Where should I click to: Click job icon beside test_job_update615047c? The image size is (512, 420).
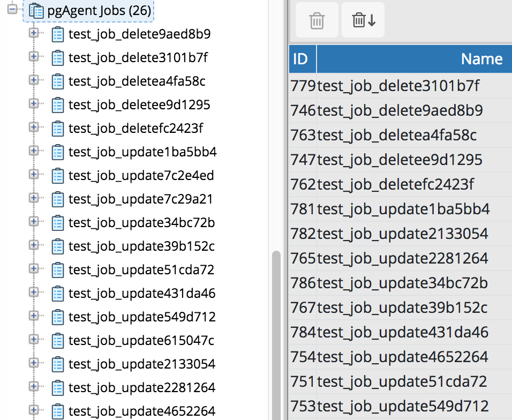click(x=57, y=341)
